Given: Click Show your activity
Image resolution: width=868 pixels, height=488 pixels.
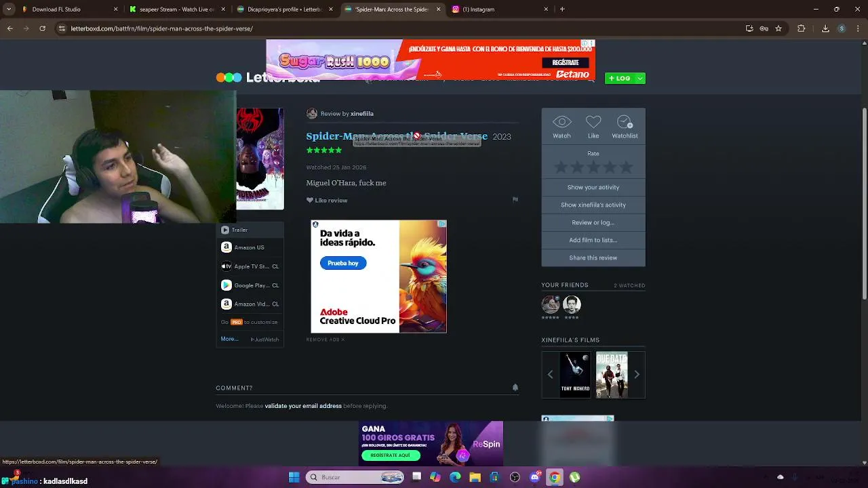Looking at the screenshot, I should pyautogui.click(x=593, y=187).
